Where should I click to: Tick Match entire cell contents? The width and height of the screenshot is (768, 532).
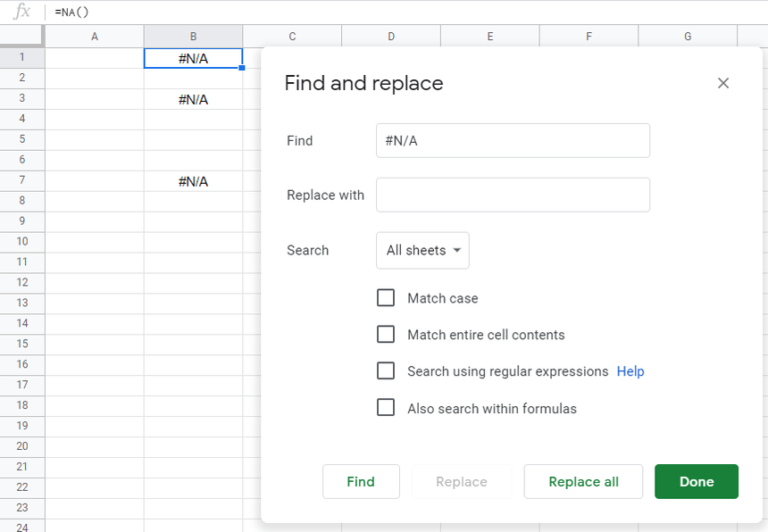pyautogui.click(x=386, y=335)
